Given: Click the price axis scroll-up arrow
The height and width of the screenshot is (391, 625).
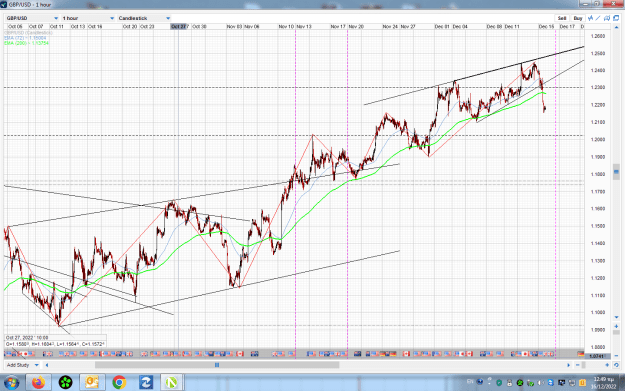Looking at the screenshot, I should click(616, 28).
